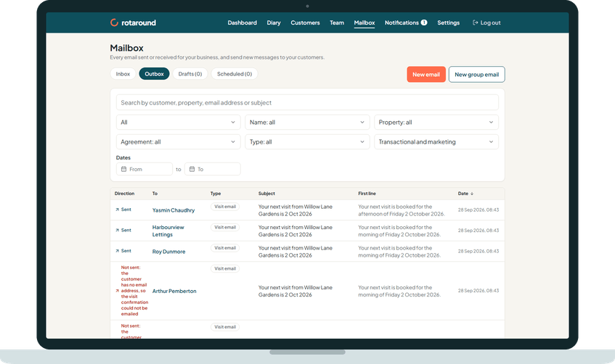Click the rotaround logo icon
Image resolution: width=615 pixels, height=364 pixels.
[114, 22]
